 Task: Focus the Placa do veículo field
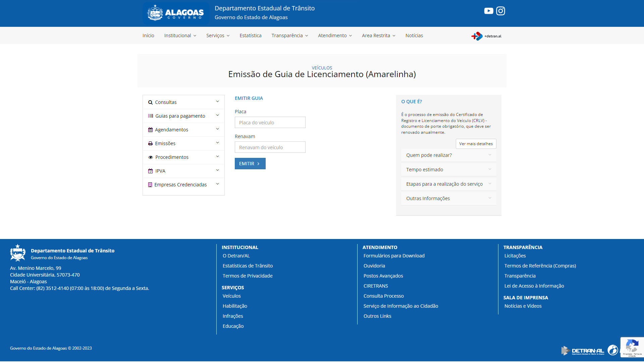[270, 122]
